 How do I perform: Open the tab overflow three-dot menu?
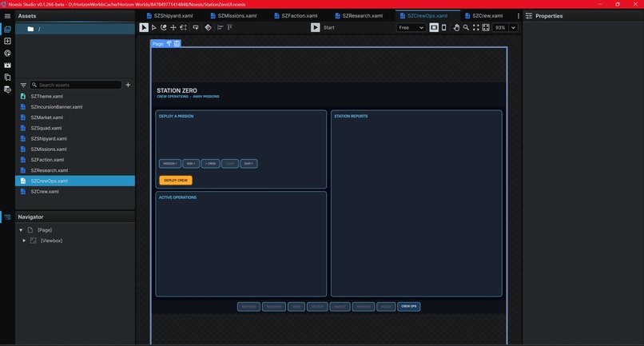pos(519,16)
